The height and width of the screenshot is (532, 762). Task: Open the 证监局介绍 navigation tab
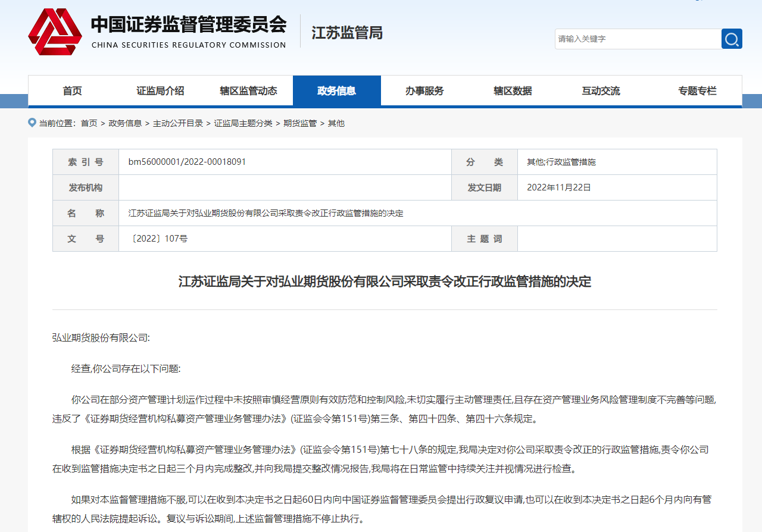pos(160,91)
